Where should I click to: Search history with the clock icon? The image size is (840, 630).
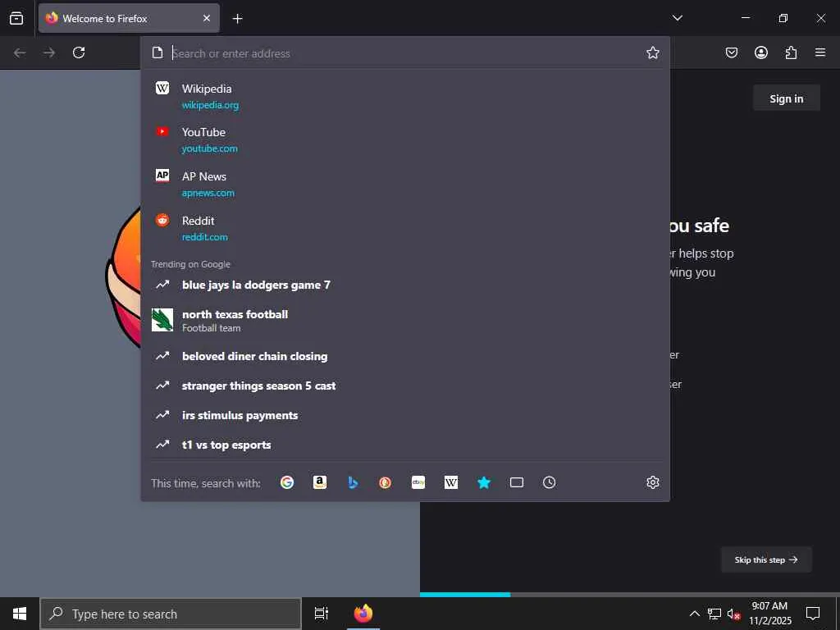click(549, 482)
